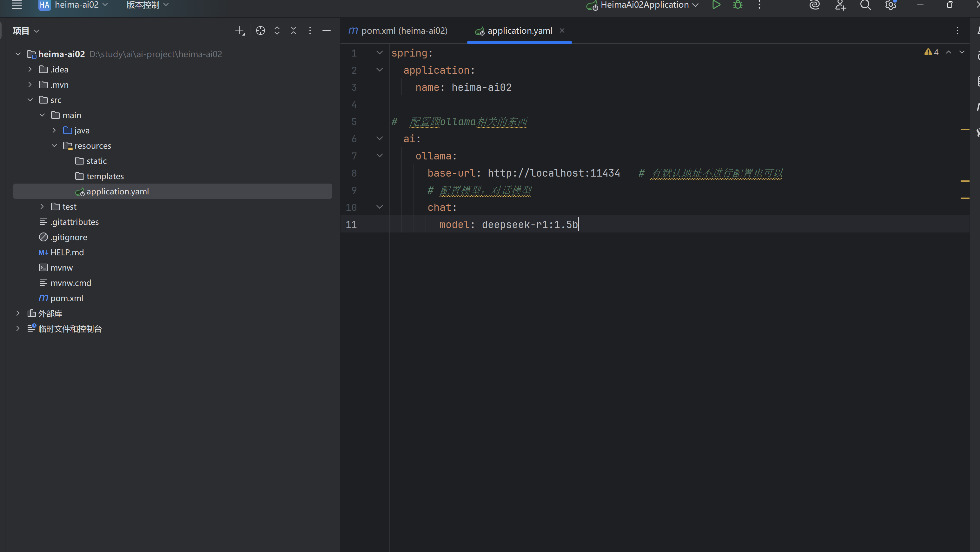Open the search everywhere magnifier
Viewport: 980px width, 552px height.
[865, 5]
